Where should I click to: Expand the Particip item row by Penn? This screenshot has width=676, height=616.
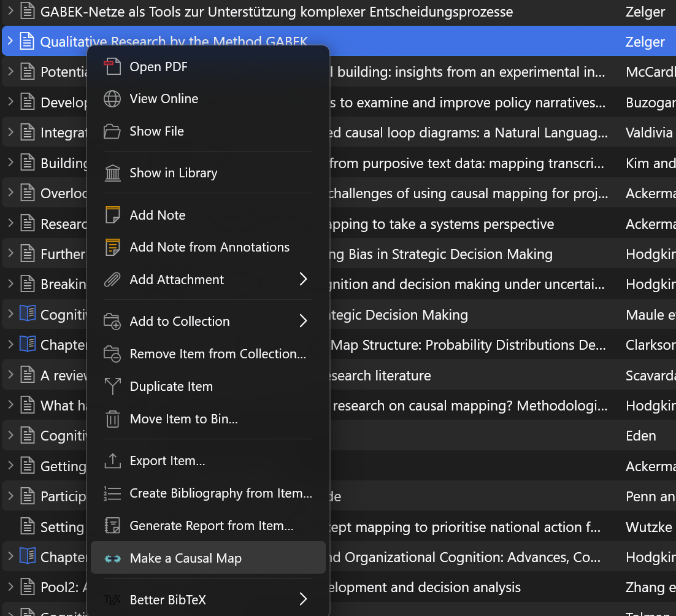click(10, 495)
